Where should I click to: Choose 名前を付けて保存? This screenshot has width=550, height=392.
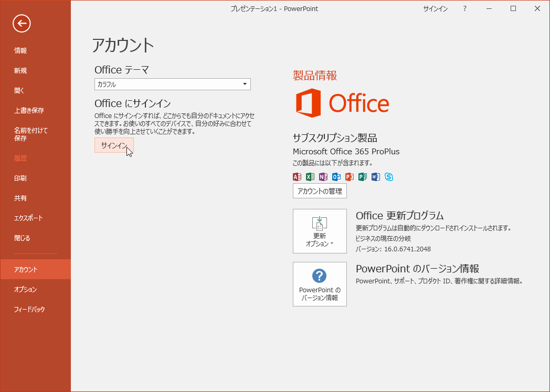click(36, 134)
